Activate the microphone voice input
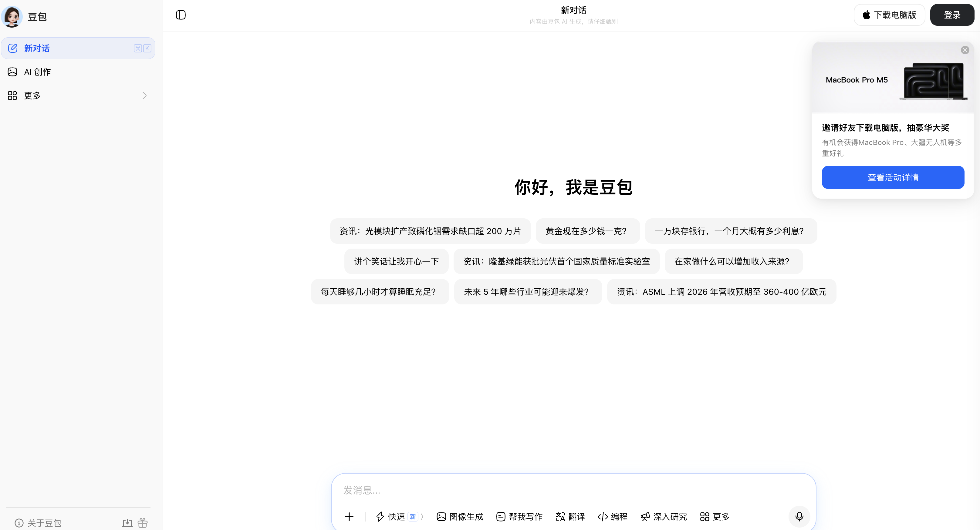 pos(799,516)
